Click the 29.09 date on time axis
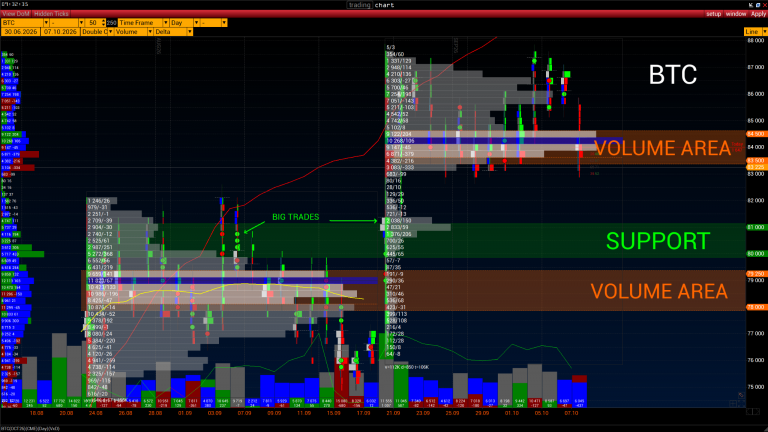Viewport: 768px width, 432px height. (x=482, y=413)
